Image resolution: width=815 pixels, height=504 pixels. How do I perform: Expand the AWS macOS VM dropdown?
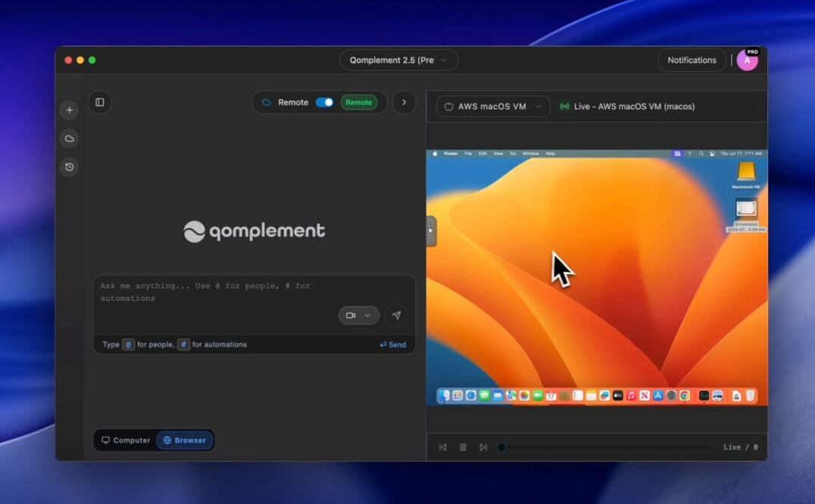click(493, 107)
